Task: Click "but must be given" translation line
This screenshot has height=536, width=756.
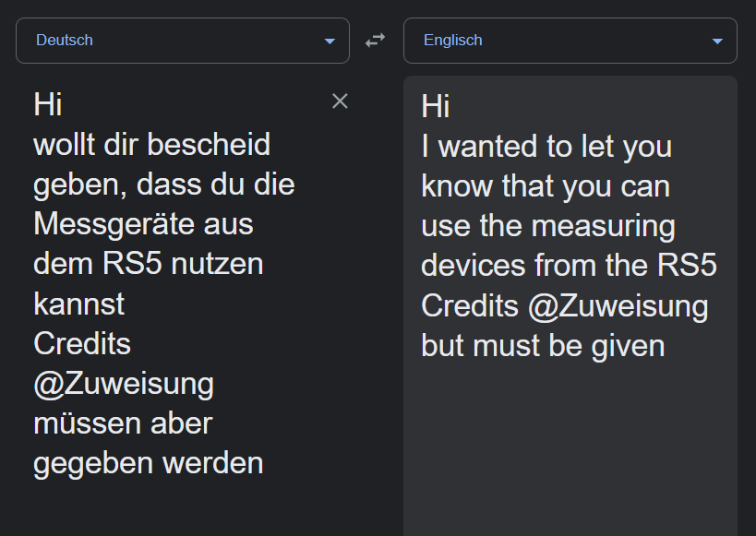Action: click(543, 345)
